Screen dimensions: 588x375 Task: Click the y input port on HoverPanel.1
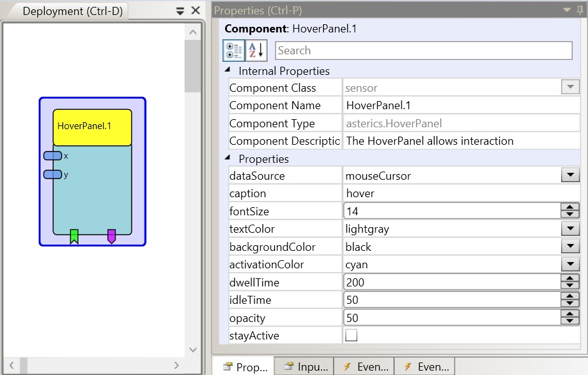coord(52,175)
